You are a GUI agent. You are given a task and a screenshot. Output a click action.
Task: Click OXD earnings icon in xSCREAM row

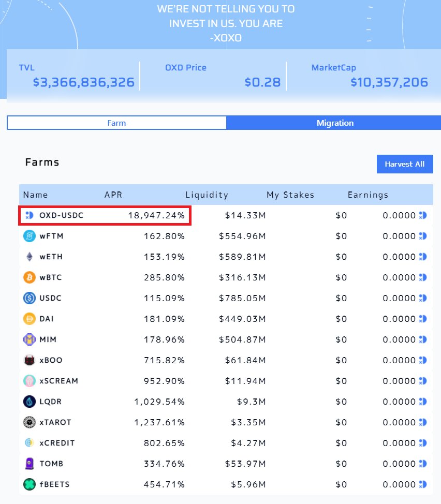(x=423, y=380)
